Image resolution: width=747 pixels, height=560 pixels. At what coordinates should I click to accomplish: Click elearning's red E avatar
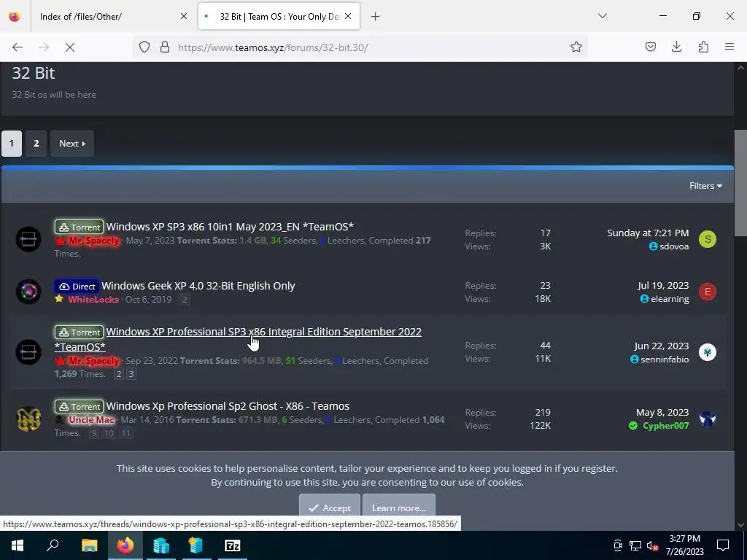[708, 292]
